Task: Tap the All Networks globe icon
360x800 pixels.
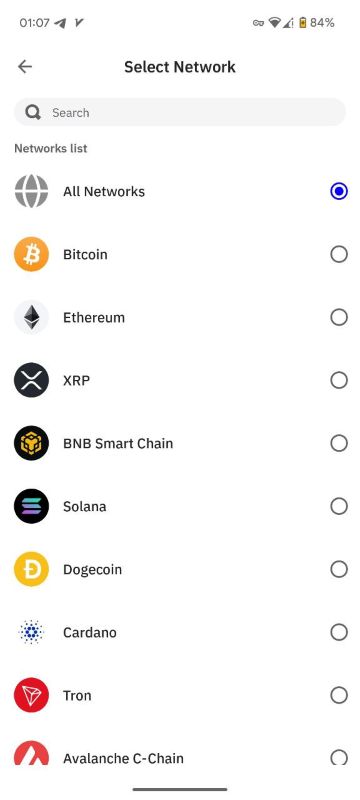Action: (32, 191)
